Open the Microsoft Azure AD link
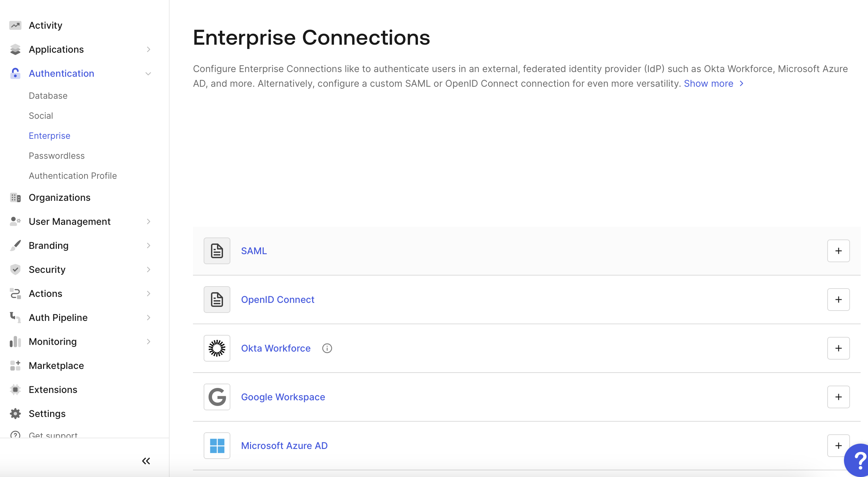This screenshot has height=477, width=868. coord(284,446)
